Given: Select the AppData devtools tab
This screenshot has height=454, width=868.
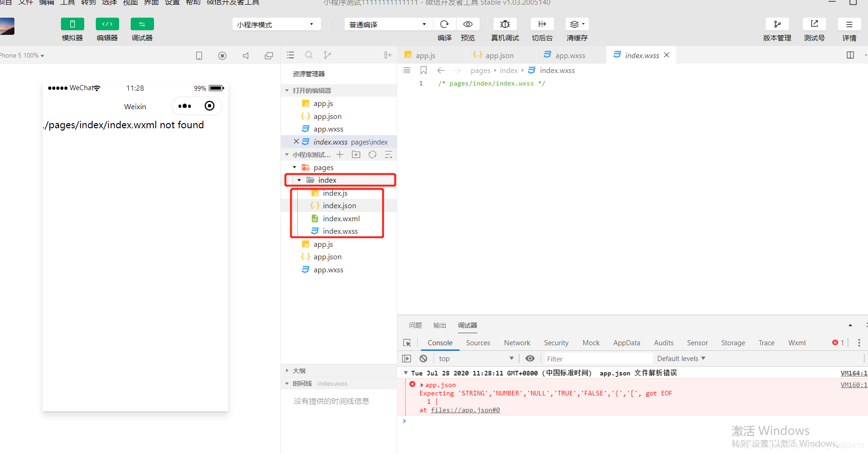Looking at the screenshot, I should pyautogui.click(x=627, y=343).
